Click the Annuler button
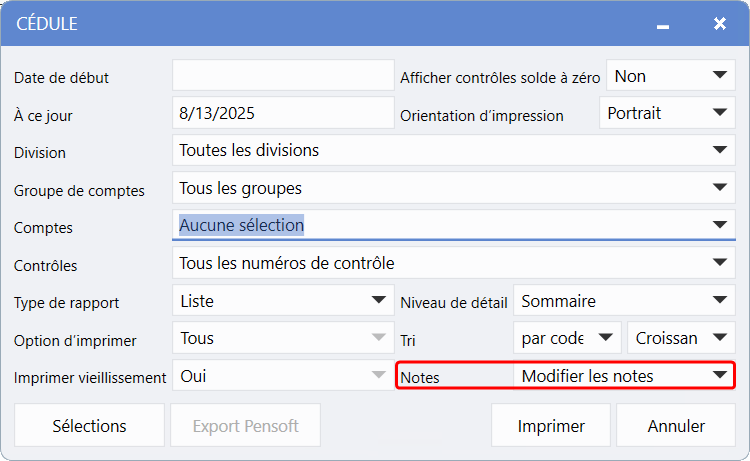This screenshot has height=461, width=750. pyautogui.click(x=676, y=426)
